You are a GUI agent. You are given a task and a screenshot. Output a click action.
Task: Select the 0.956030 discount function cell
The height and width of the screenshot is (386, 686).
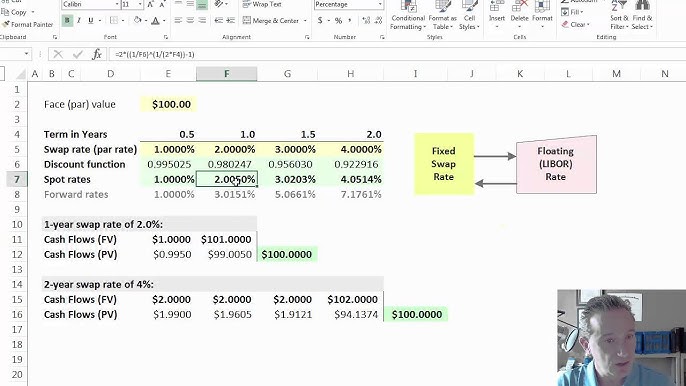tap(287, 165)
